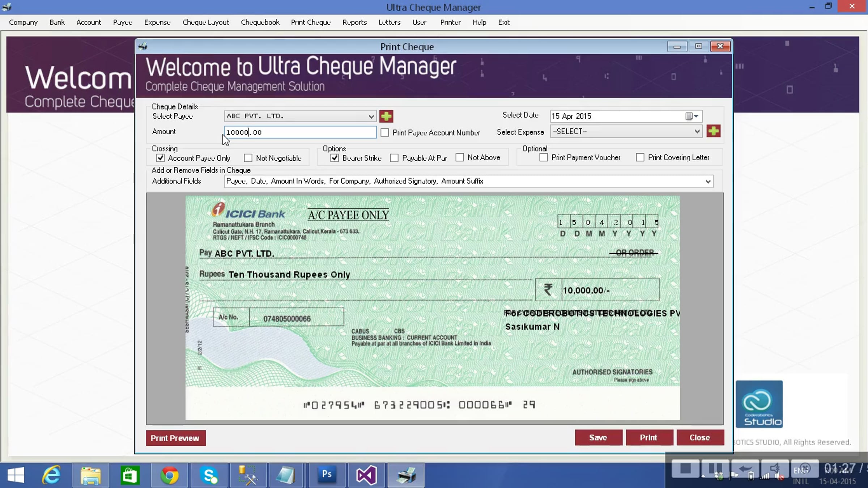Screen dimensions: 868x488
Task: Open the Additional Fields dropdown
Action: point(708,181)
